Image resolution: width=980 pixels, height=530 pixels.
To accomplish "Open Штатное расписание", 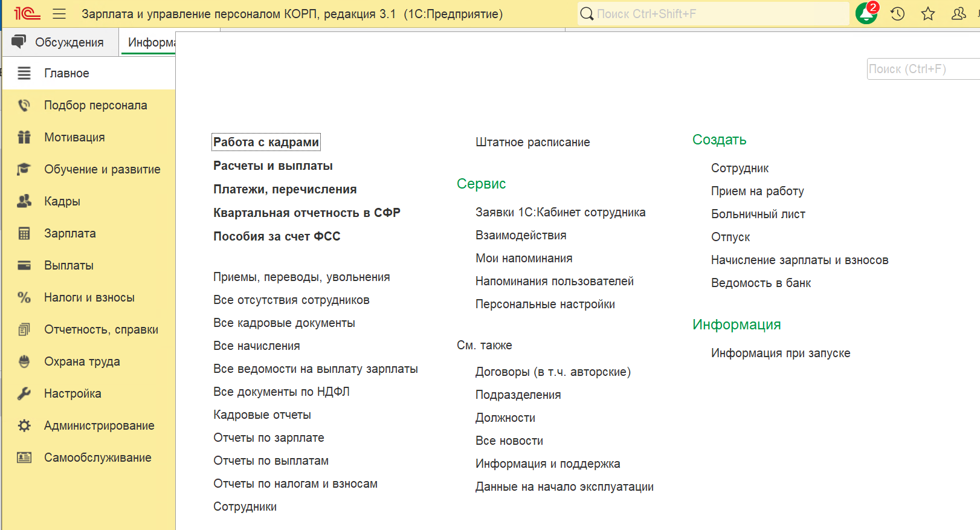I will (533, 142).
